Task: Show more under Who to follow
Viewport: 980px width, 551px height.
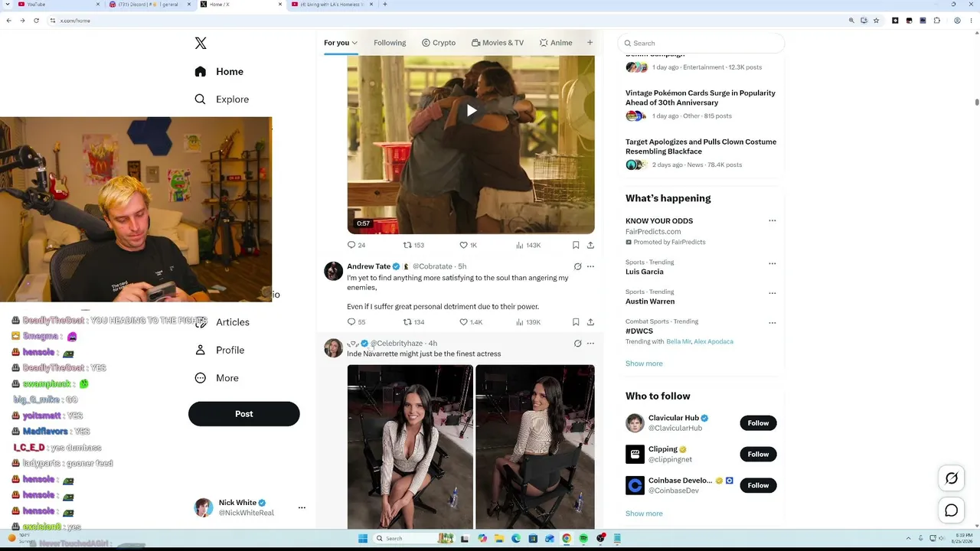Action: [x=644, y=514]
